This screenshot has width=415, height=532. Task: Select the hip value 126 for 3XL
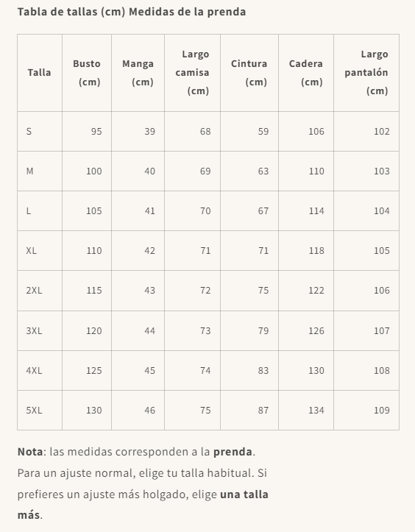pos(316,331)
